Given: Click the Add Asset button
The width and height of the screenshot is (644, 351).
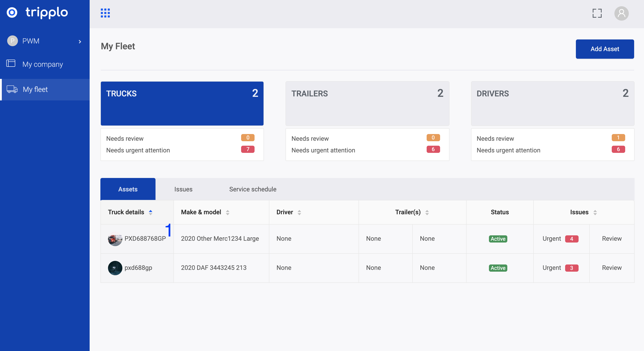Looking at the screenshot, I should coord(605,49).
